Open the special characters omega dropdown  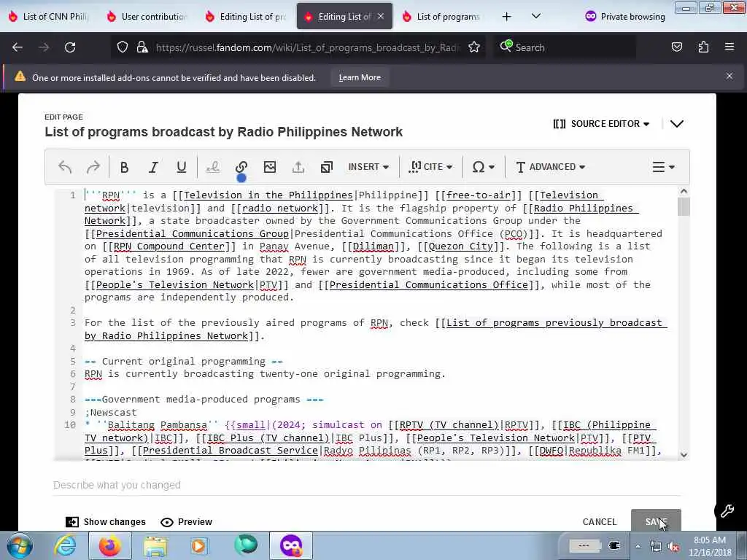point(483,167)
